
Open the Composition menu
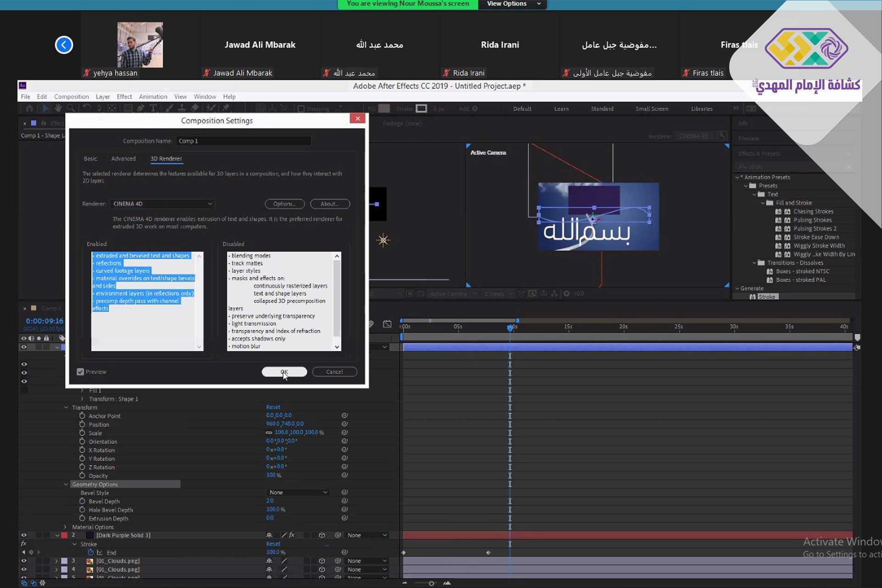[71, 96]
